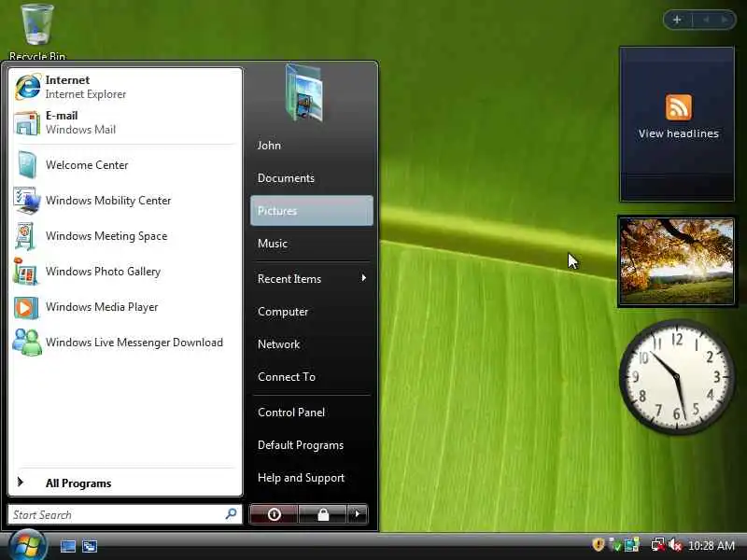Click the Windows Mobility Center icon
Screen dimensions: 747x560
point(27,201)
